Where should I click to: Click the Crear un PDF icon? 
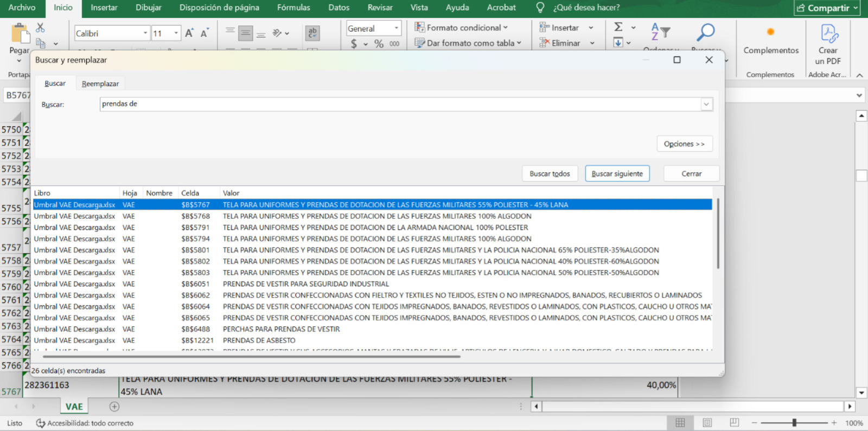coord(828,34)
